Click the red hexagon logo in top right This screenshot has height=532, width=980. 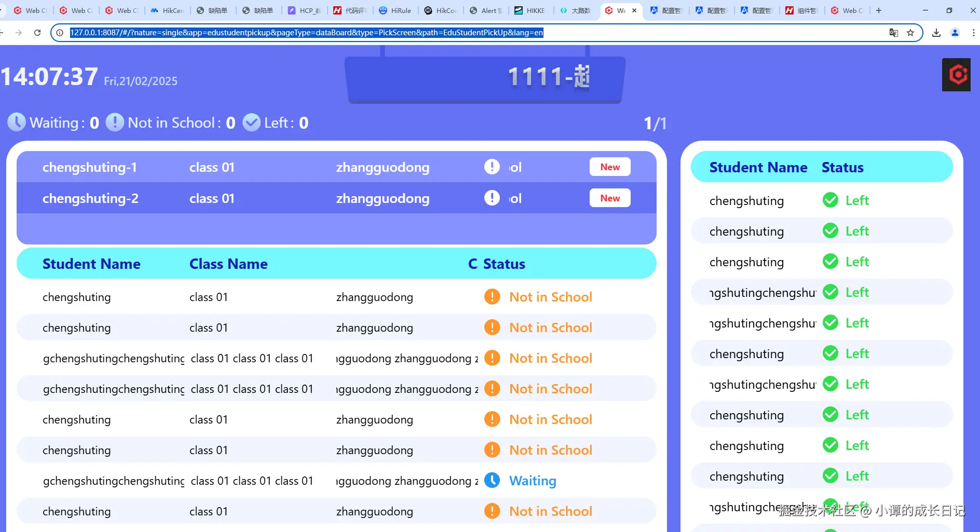956,75
